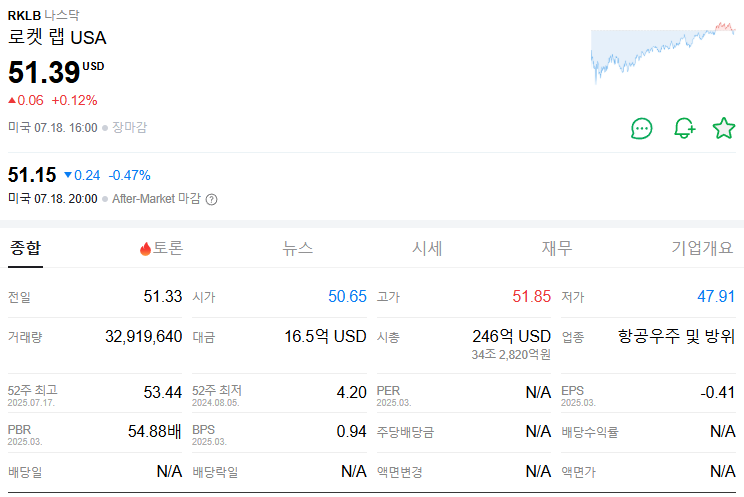Screen dimensions: 744x497
Task: Click the After-Market price 51.15
Action: pos(32,175)
